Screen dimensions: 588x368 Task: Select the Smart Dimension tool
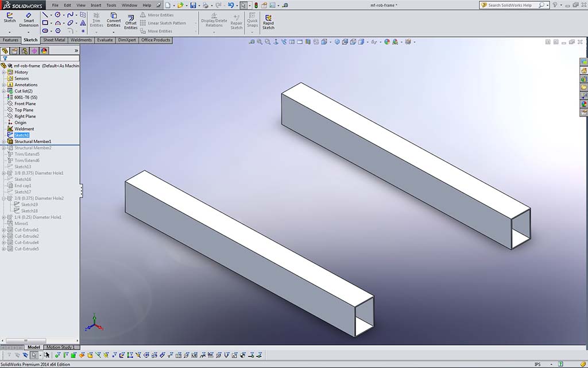(x=28, y=18)
